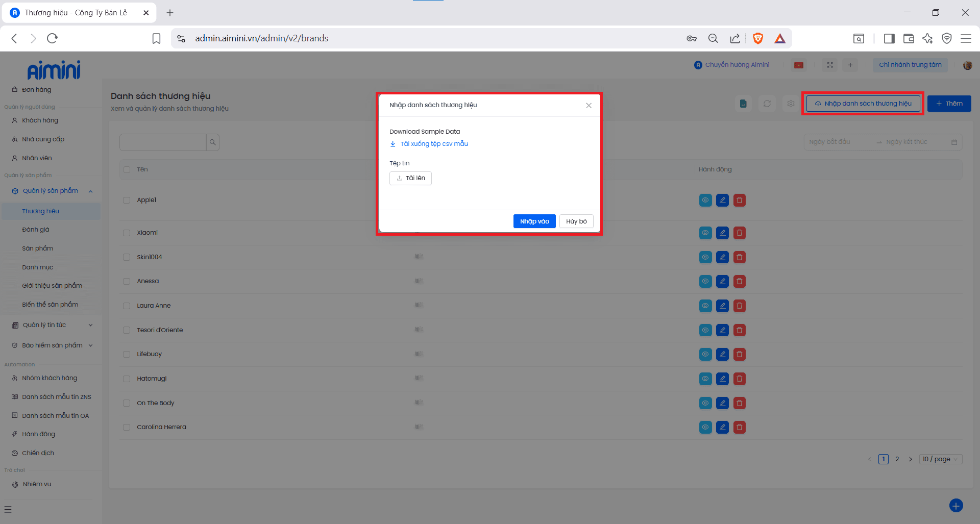Screen dimensions: 980x524
Task: Click the Hủy bỏ cancel button
Action: [x=576, y=221]
